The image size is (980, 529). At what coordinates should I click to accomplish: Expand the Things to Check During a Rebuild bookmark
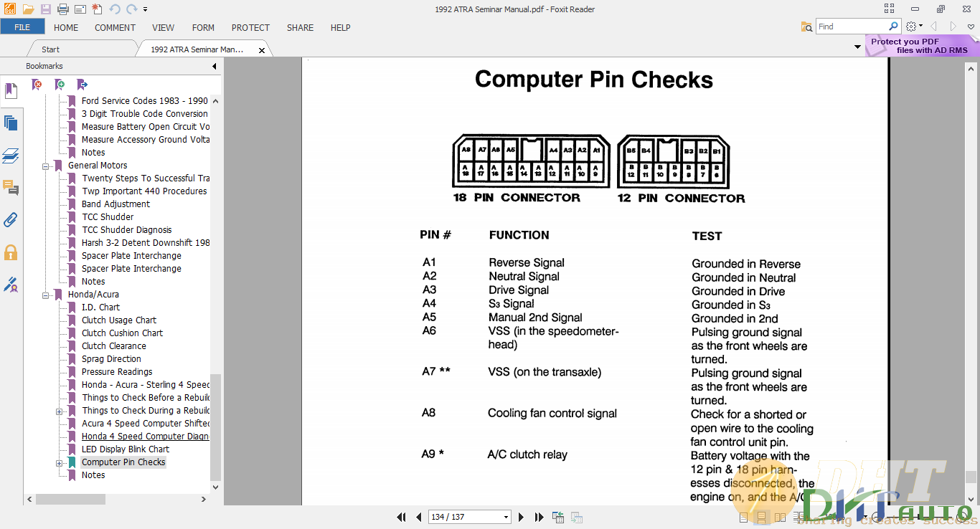pos(59,411)
